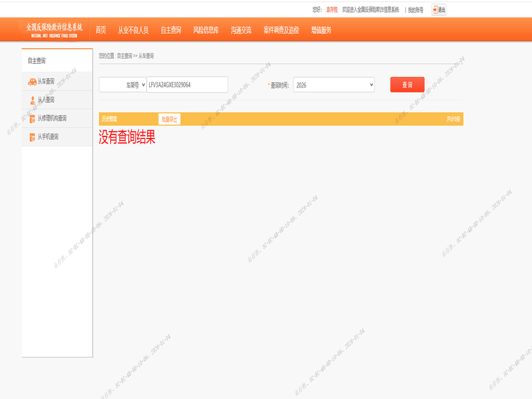The height and width of the screenshot is (399, 532).
Task: Click the phone icon beside 从手机查询
Action: pos(32,137)
